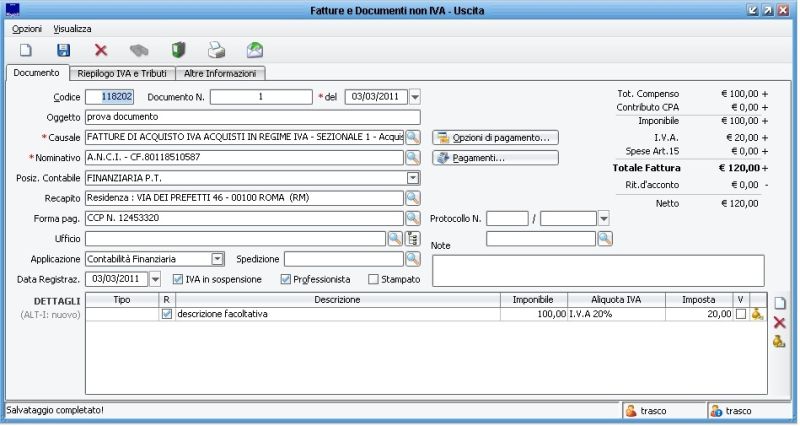Viewport: 800px width, 426px height.
Task: Expand the Posiz. Contabile dropdown
Action: [412, 178]
